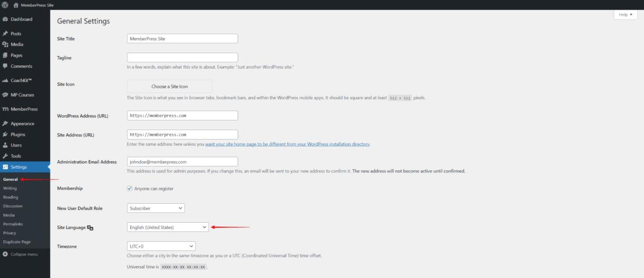This screenshot has width=644, height=278.
Task: Click the CoachKit sidebar icon
Action: point(5,81)
